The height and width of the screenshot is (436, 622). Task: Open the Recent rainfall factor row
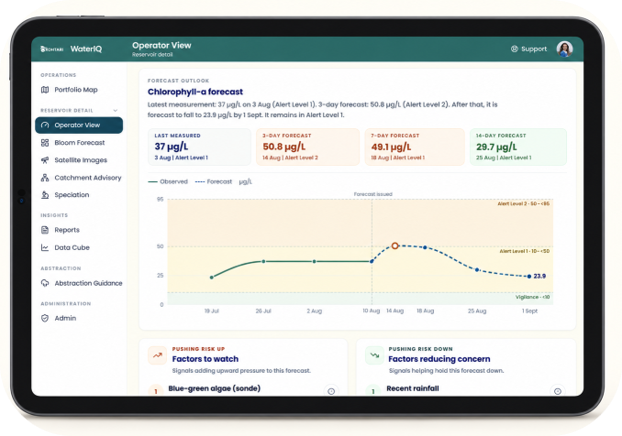(x=466, y=390)
